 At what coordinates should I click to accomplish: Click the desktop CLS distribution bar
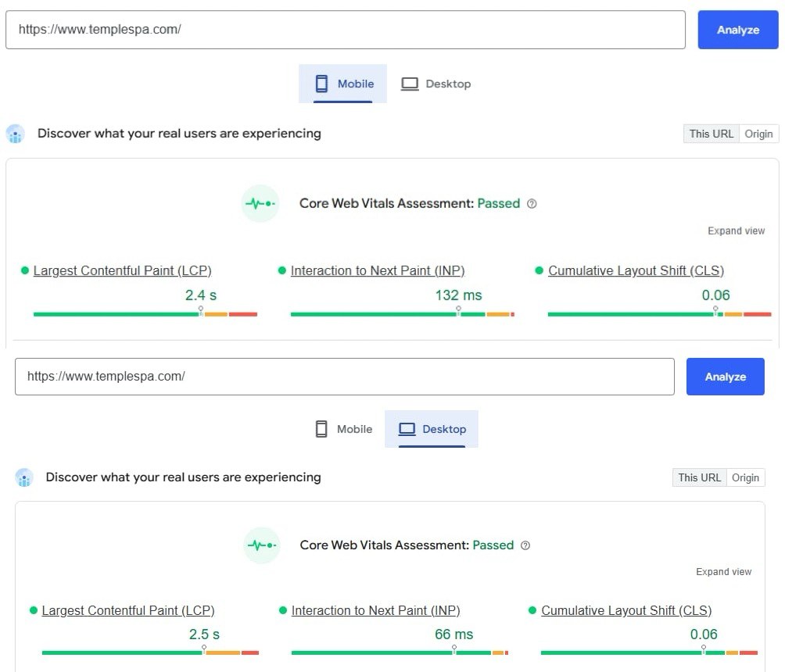649,652
